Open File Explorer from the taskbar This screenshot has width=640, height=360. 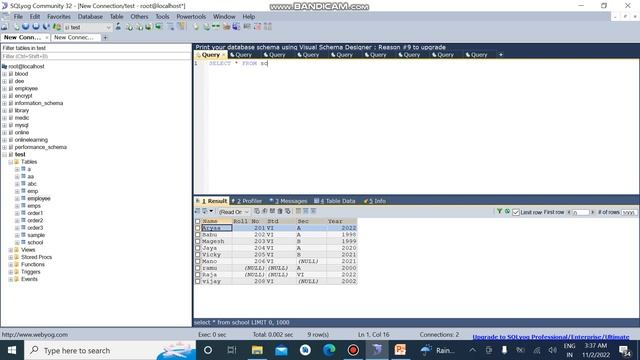pos(257,350)
